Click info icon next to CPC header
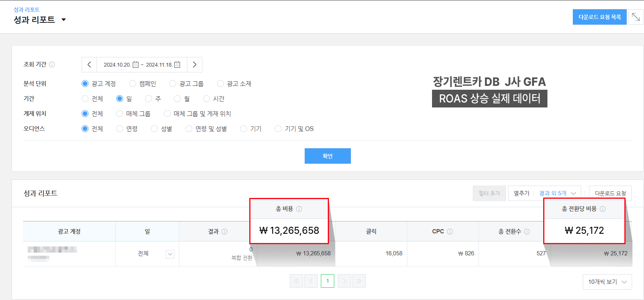Viewport: 644px width, 300px height. (x=450, y=231)
